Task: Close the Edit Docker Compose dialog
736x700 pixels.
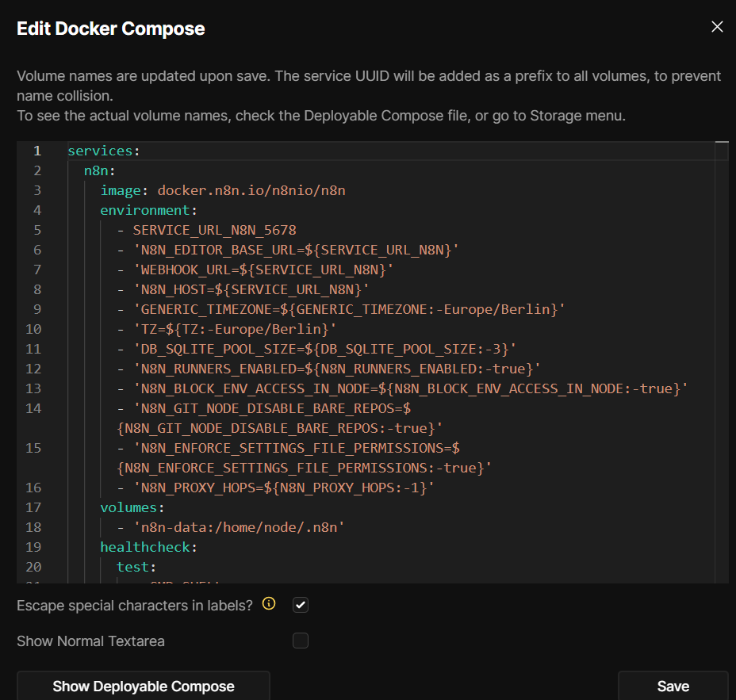Action: [717, 27]
